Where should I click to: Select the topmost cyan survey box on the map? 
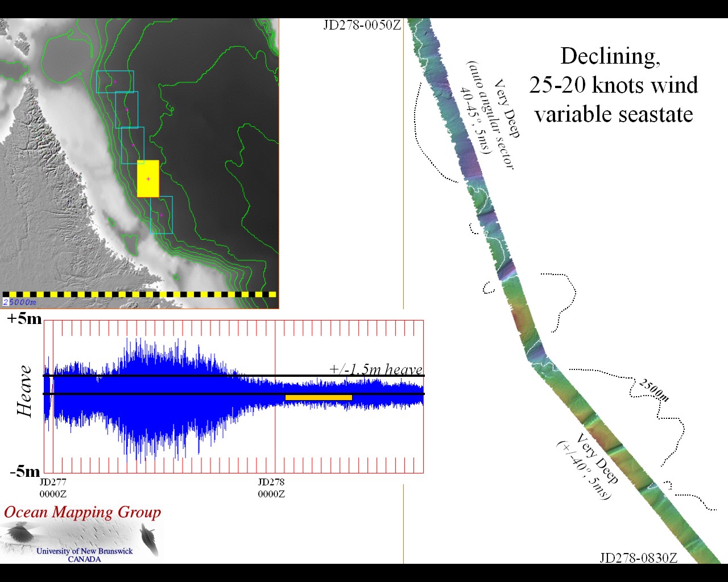[115, 82]
